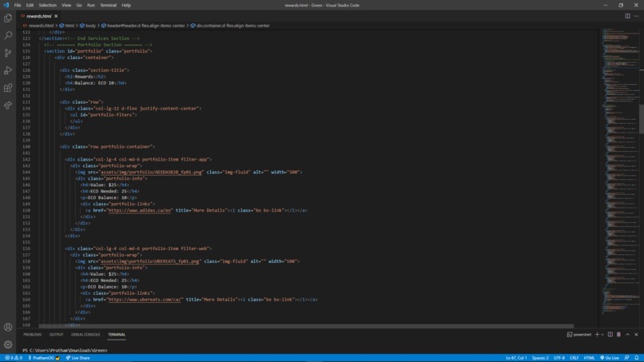Screen dimensions: 644x362
Task: Click rewards.html in the breadcrumb
Action: pyautogui.click(x=41, y=26)
